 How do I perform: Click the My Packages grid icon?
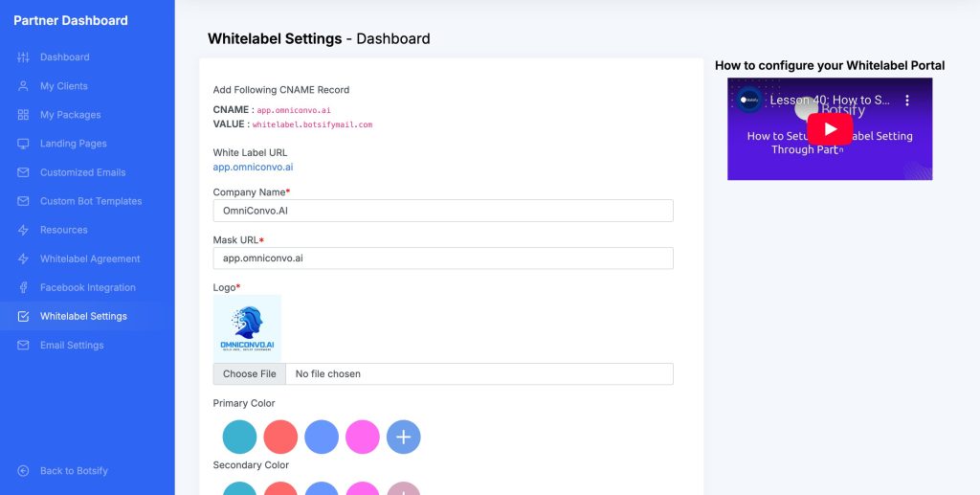tap(23, 115)
